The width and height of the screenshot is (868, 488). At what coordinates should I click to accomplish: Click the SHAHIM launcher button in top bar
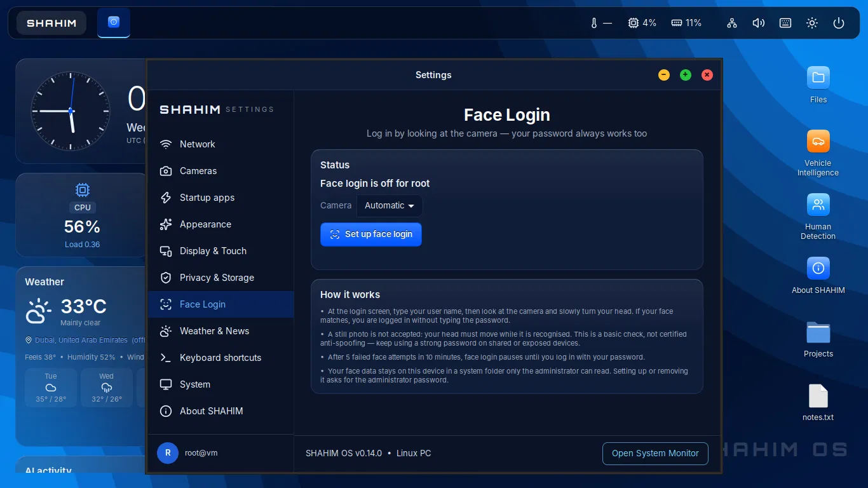point(51,23)
